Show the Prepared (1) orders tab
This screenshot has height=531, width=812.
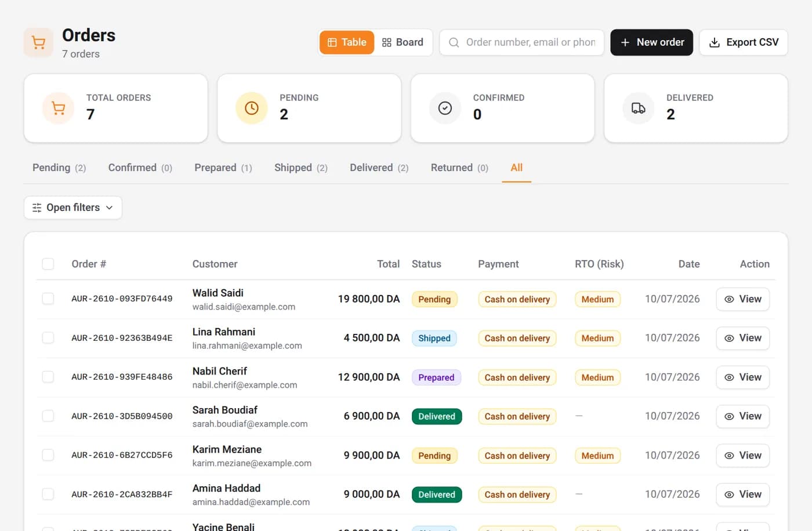pos(223,168)
